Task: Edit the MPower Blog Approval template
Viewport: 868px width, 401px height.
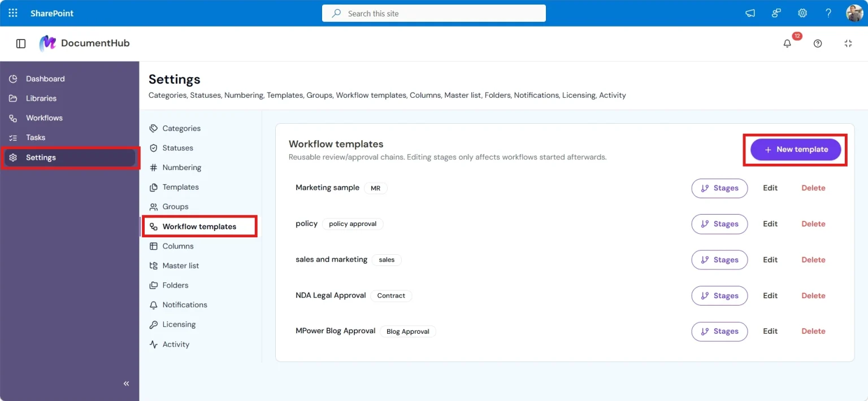Action: tap(770, 331)
